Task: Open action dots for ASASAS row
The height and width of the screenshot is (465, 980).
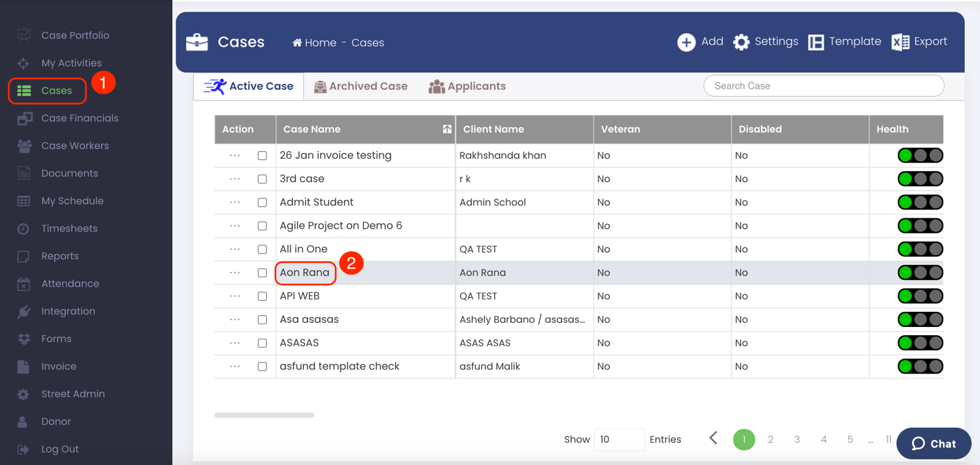Action: [x=235, y=343]
